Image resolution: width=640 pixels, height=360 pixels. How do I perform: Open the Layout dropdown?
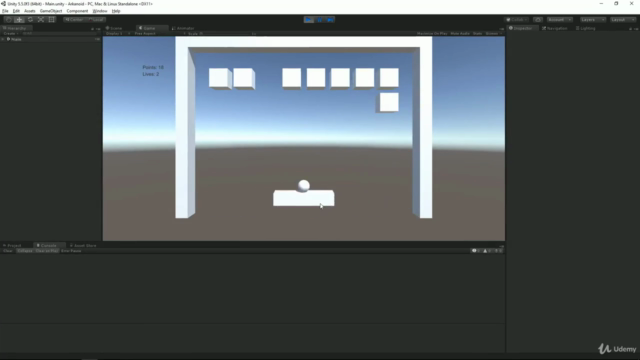click(x=623, y=20)
